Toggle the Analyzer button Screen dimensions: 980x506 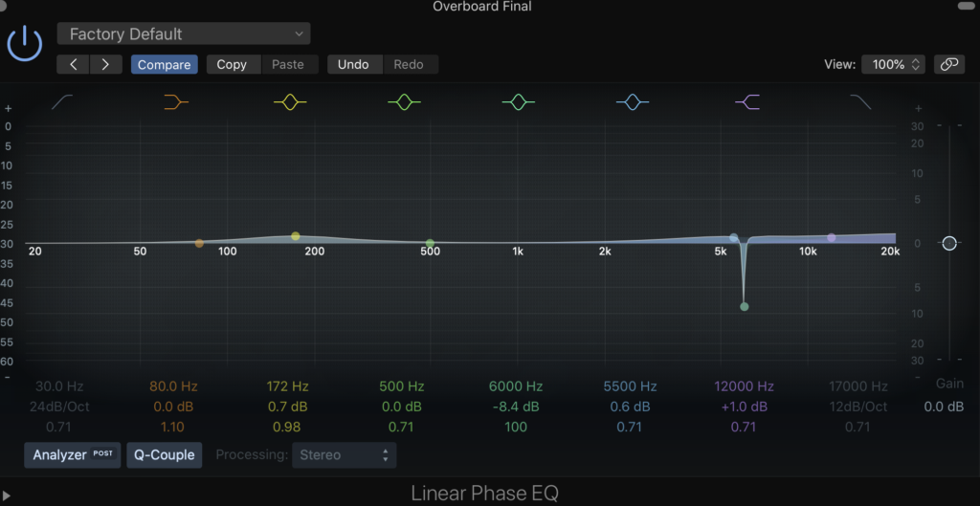(x=73, y=455)
